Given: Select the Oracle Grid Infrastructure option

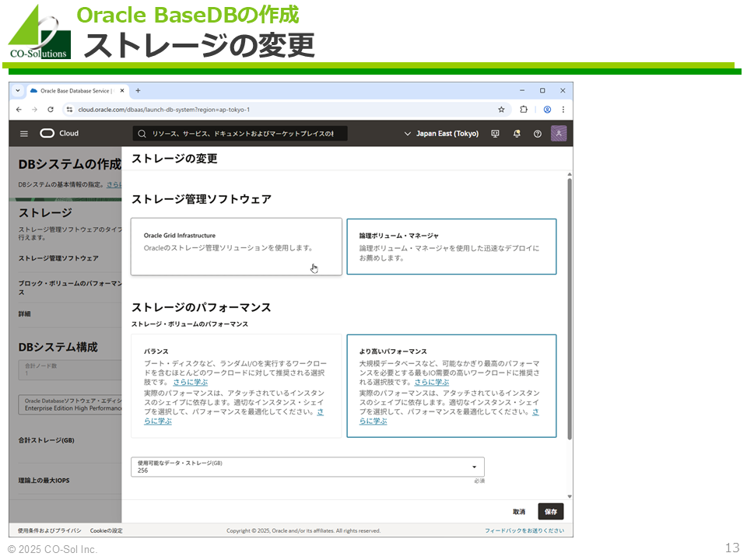Looking at the screenshot, I should [x=237, y=247].
